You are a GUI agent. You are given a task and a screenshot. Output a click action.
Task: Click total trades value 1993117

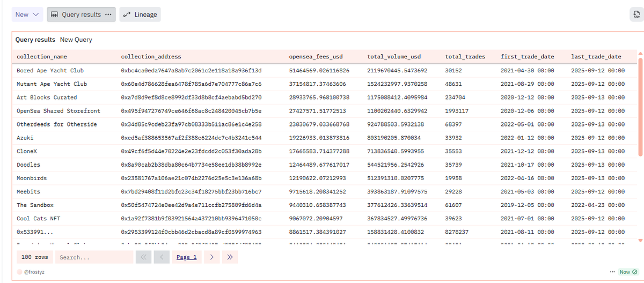[457, 111]
